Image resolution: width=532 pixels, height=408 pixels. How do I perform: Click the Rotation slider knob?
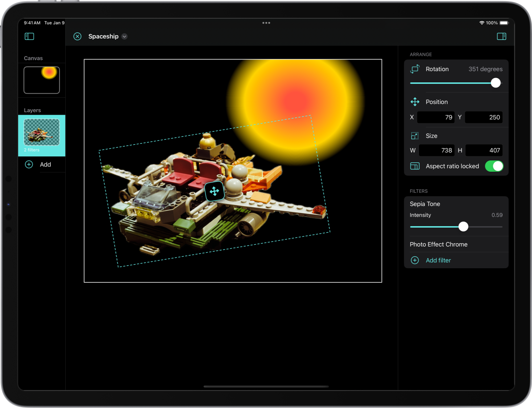pyautogui.click(x=496, y=83)
